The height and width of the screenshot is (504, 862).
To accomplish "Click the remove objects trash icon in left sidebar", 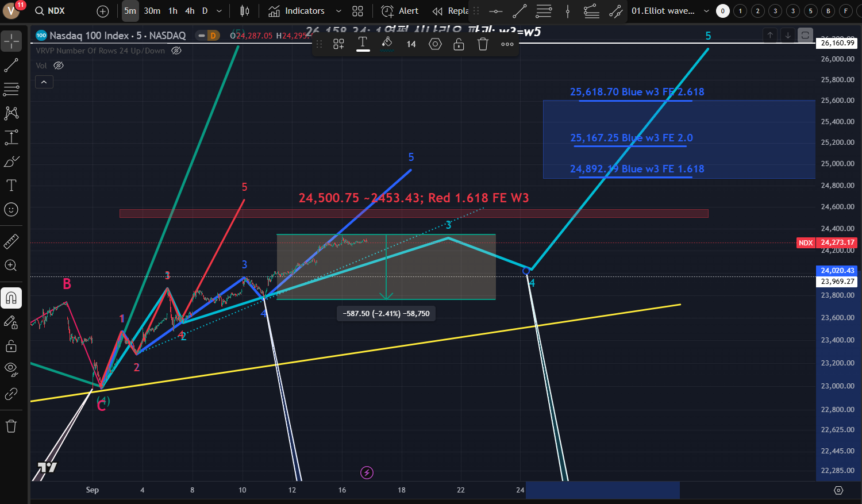I will (11, 426).
